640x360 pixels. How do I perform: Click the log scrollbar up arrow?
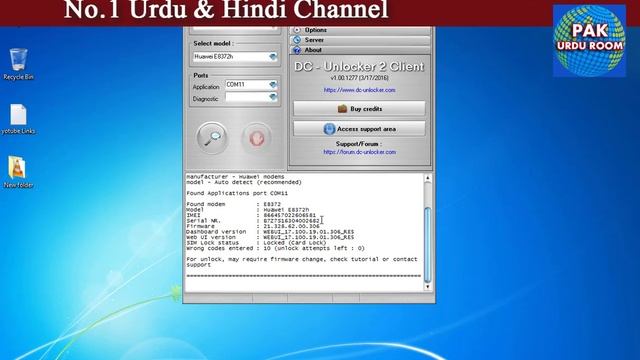(x=428, y=178)
